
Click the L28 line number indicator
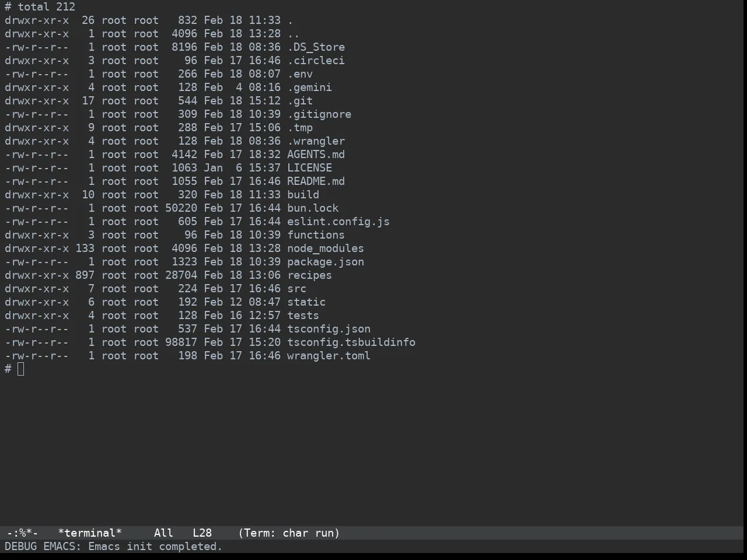(202, 533)
